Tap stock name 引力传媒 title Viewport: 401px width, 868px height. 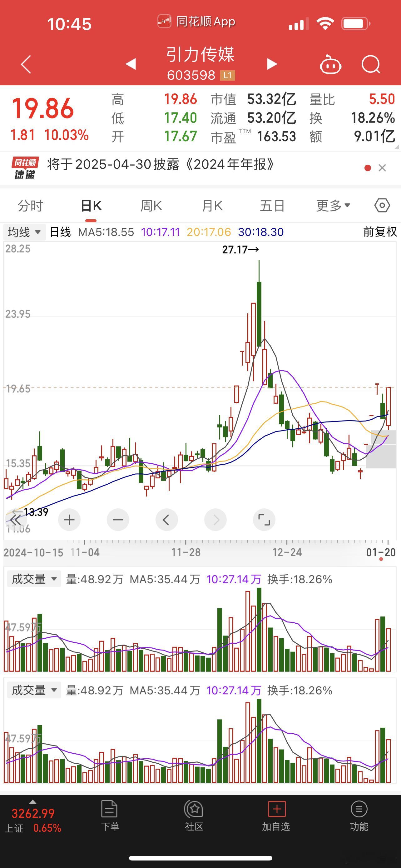coord(200,55)
